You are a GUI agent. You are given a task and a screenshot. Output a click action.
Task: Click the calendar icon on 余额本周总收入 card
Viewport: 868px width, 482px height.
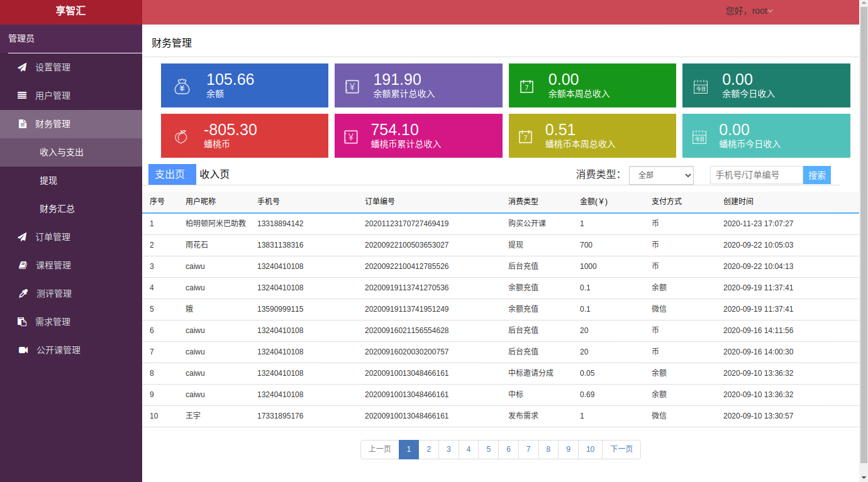(x=526, y=86)
